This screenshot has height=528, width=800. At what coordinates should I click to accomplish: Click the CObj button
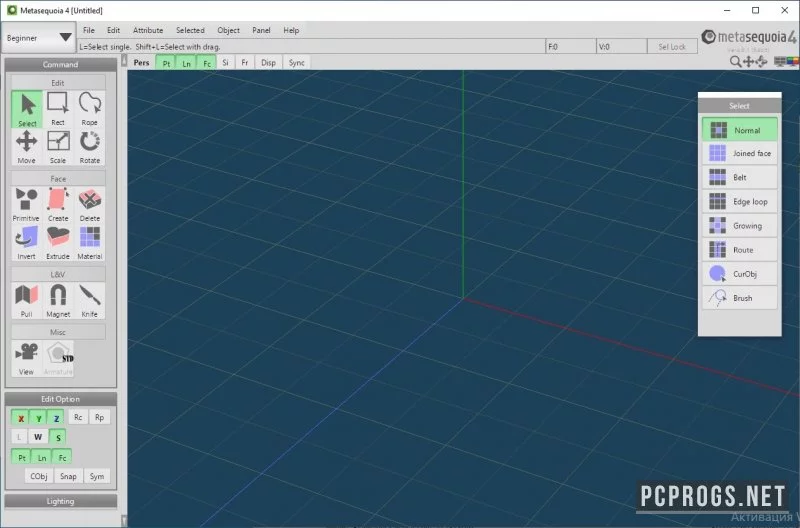(x=39, y=476)
